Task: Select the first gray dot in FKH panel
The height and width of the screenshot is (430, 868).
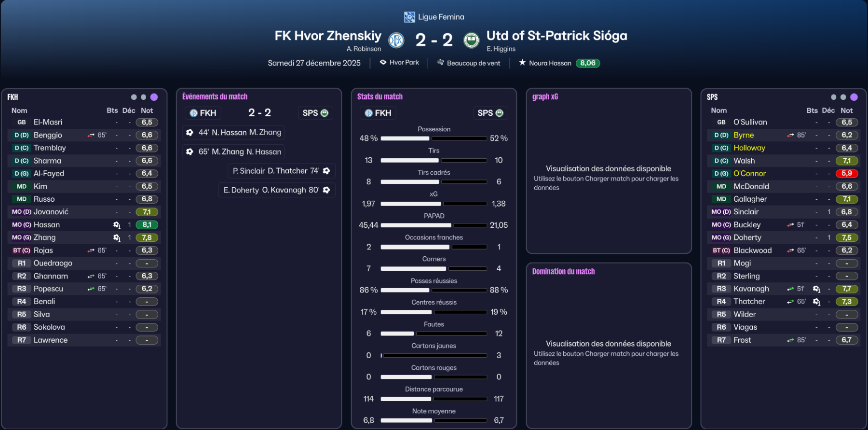Action: (x=134, y=97)
